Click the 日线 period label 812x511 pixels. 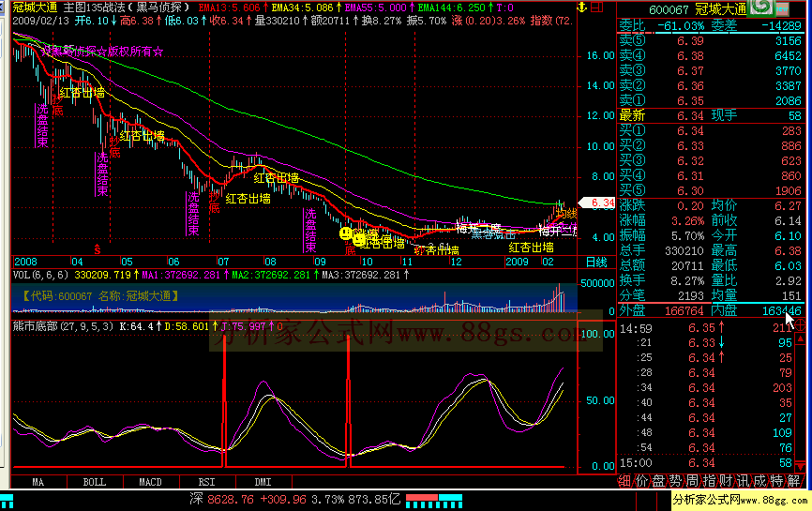pyautogui.click(x=596, y=262)
